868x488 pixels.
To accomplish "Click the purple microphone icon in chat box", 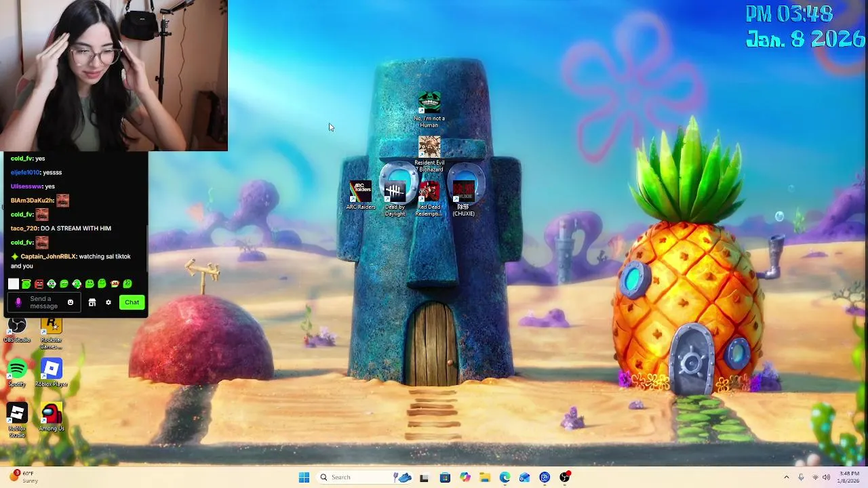I will point(18,302).
